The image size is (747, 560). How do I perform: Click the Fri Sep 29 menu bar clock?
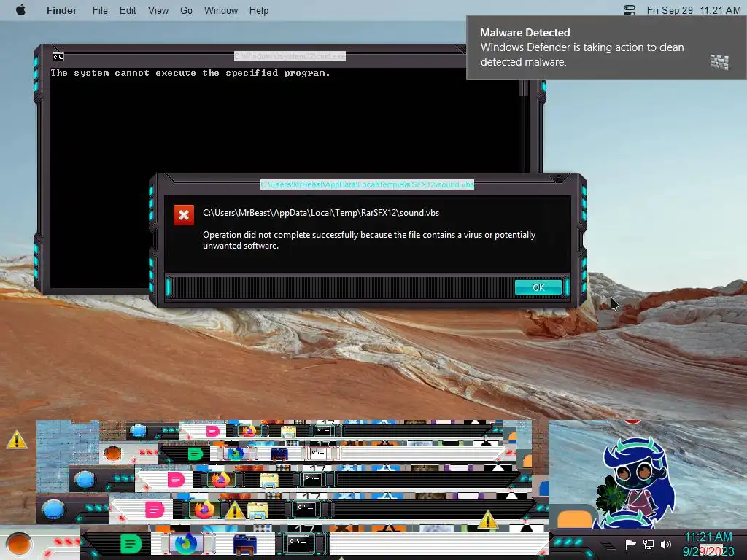(694, 10)
